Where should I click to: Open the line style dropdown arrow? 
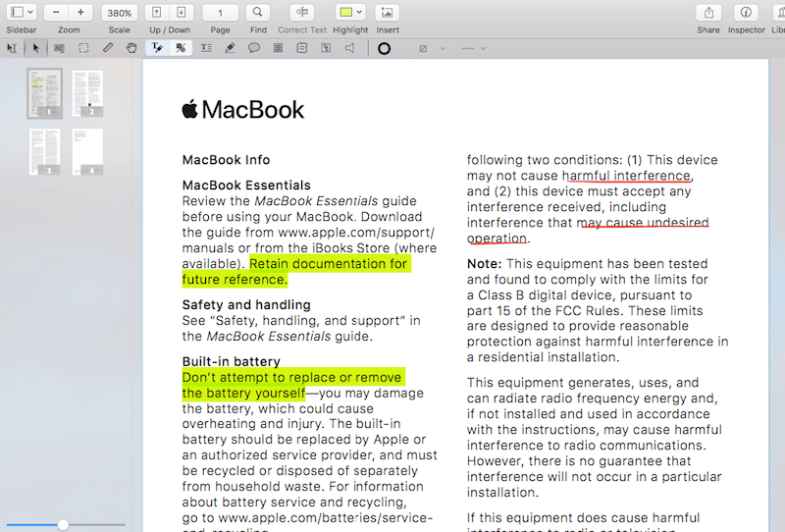pos(483,49)
